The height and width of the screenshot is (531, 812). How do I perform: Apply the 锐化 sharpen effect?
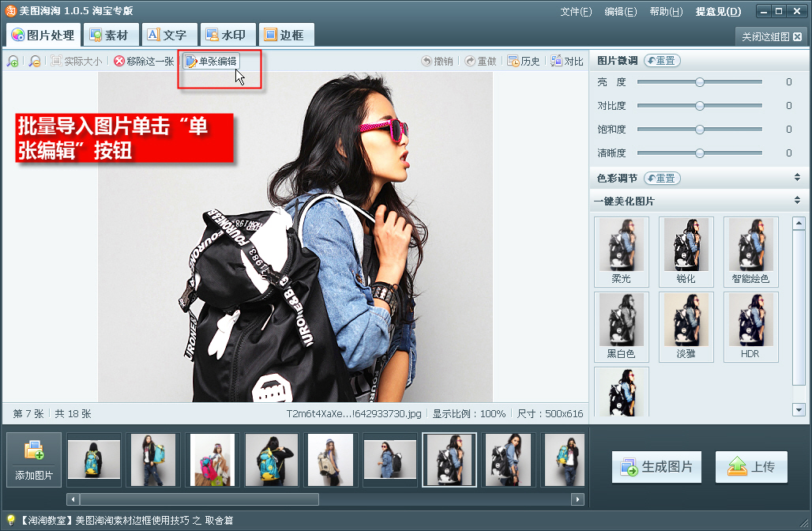point(686,252)
